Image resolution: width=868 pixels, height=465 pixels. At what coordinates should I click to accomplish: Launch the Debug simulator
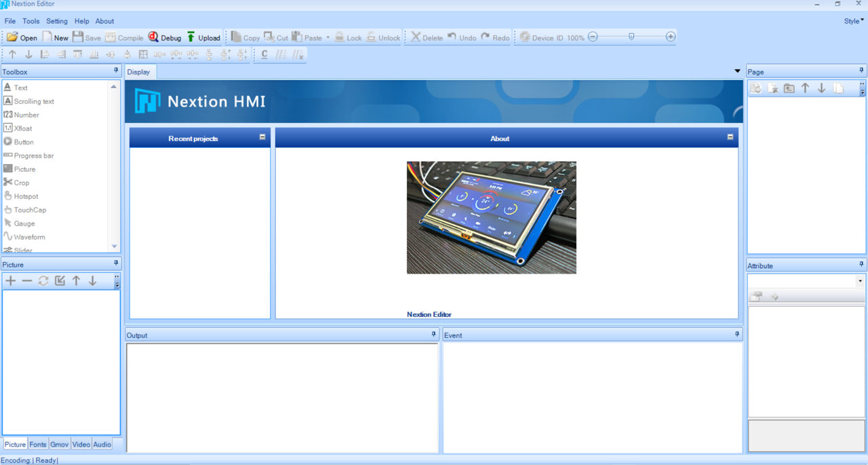click(x=165, y=37)
